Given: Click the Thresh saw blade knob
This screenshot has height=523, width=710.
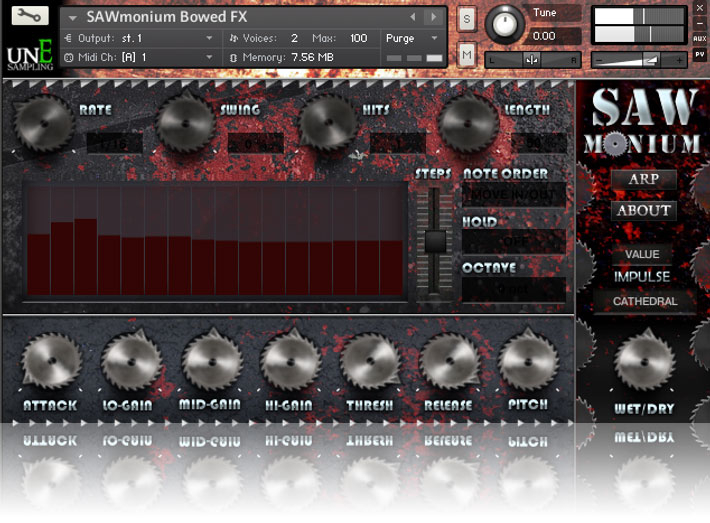Looking at the screenshot, I should pyautogui.click(x=370, y=361).
